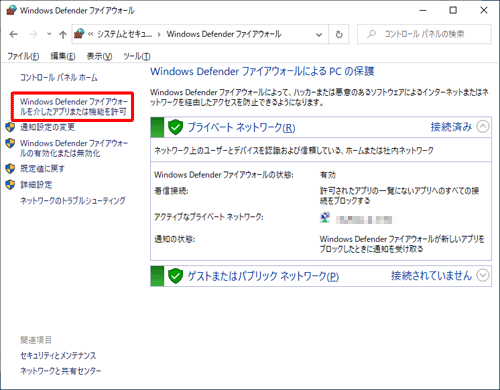Click 接続されていません status text
This screenshot has width=500, height=390.
[431, 276]
